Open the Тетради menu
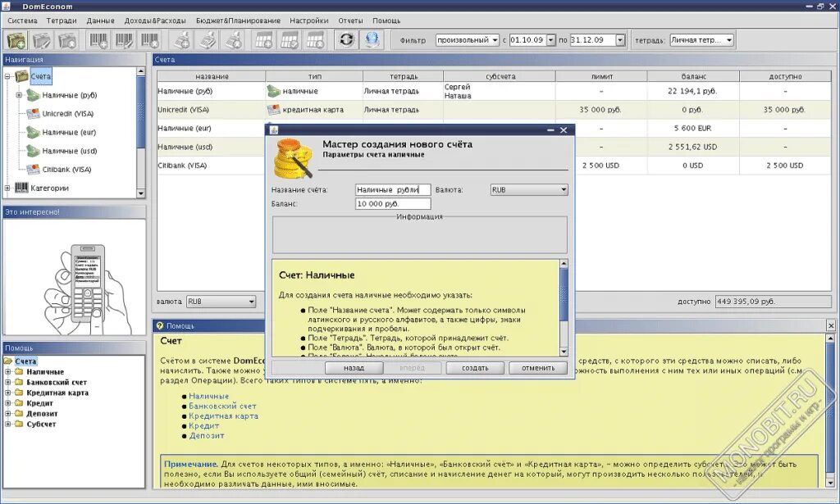 coord(62,20)
